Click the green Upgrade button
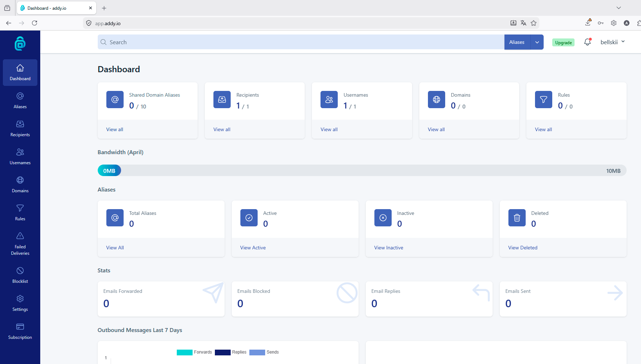This screenshot has height=364, width=641. pos(563,42)
